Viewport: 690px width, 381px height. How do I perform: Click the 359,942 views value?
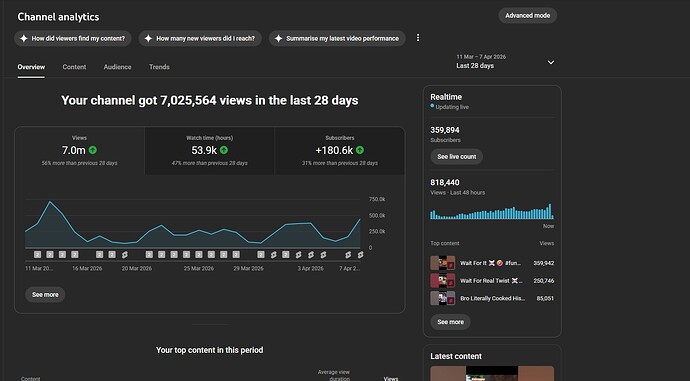tap(543, 263)
